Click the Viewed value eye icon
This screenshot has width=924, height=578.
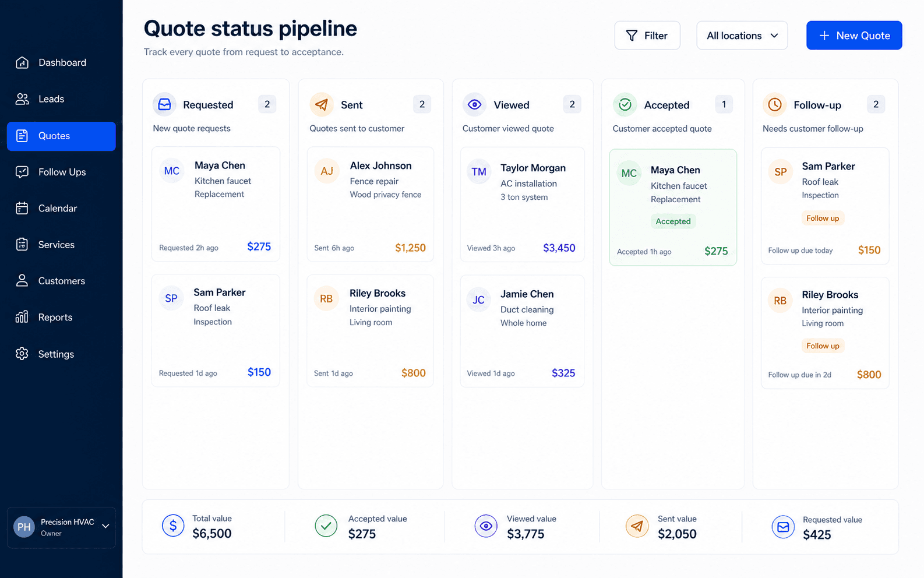[486, 526]
